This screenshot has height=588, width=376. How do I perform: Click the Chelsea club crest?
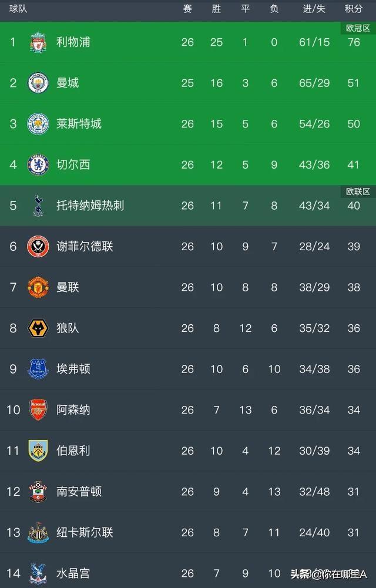[38, 164]
